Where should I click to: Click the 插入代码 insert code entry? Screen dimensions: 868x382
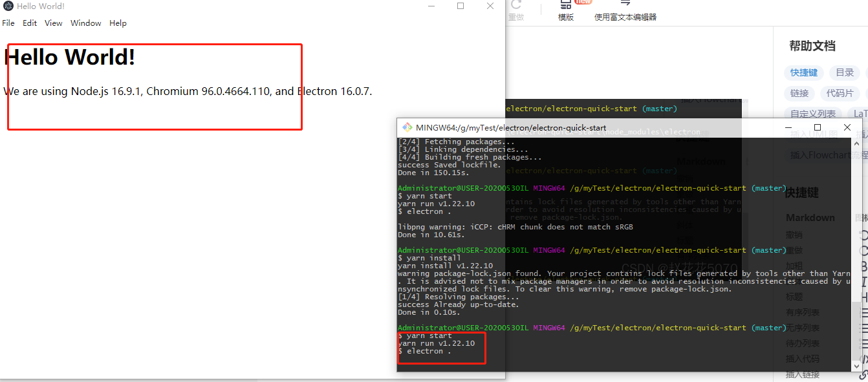pos(803,358)
